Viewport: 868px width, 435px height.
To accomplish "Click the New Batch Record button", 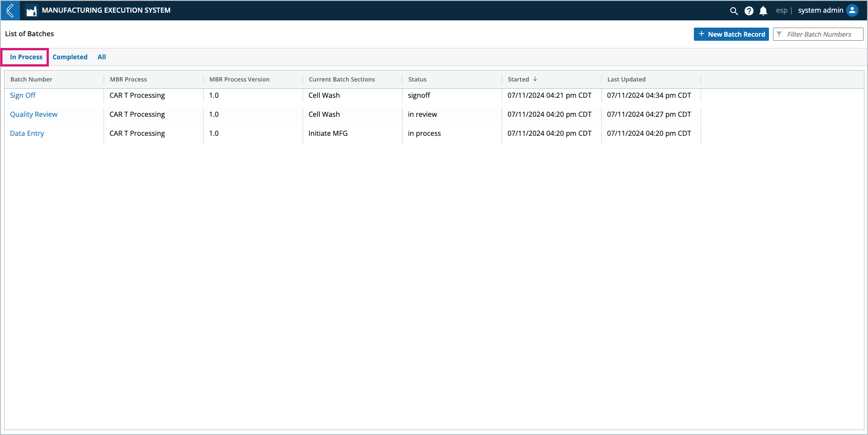I will tap(731, 34).
